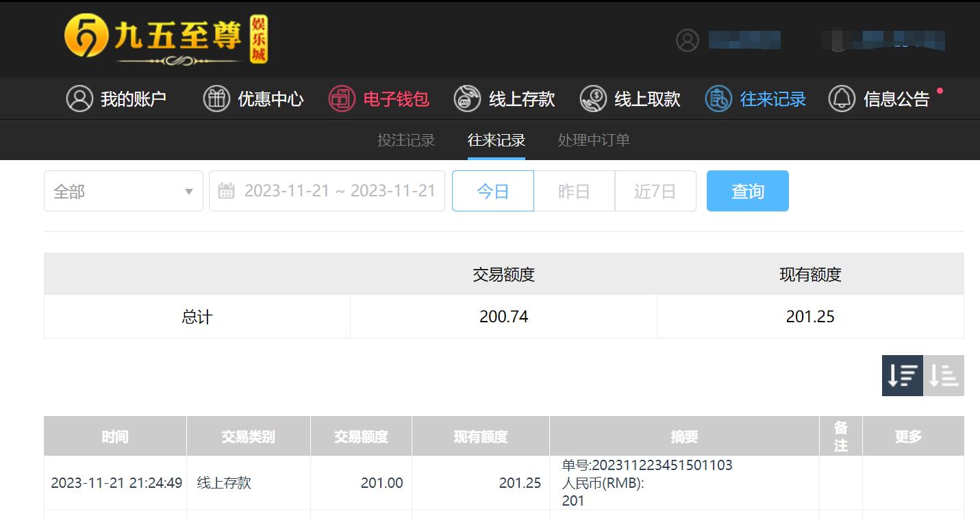Click the 九五至尊 logo
The width and height of the screenshot is (980, 520).
pos(166,40)
